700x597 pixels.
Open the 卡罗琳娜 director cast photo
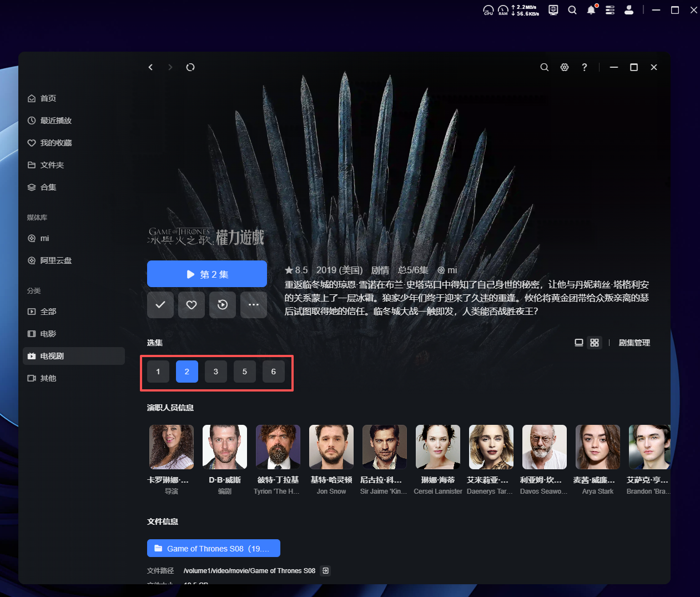(172, 447)
